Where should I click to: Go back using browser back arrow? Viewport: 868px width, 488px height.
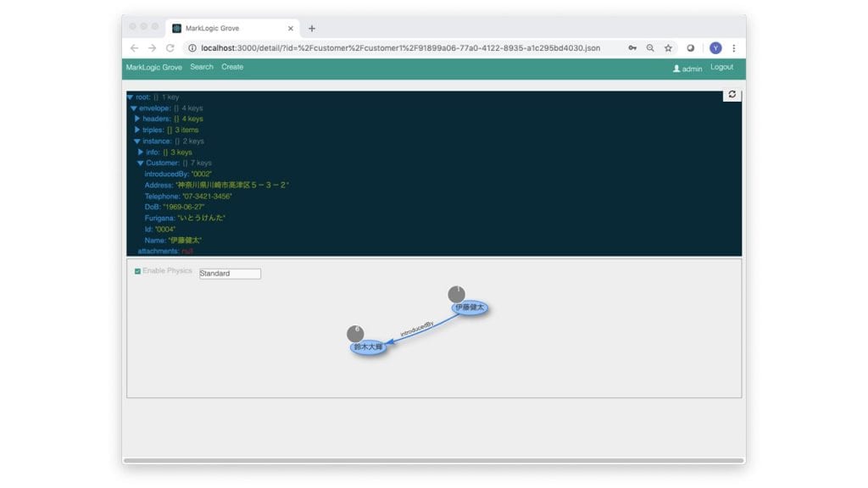click(x=134, y=48)
